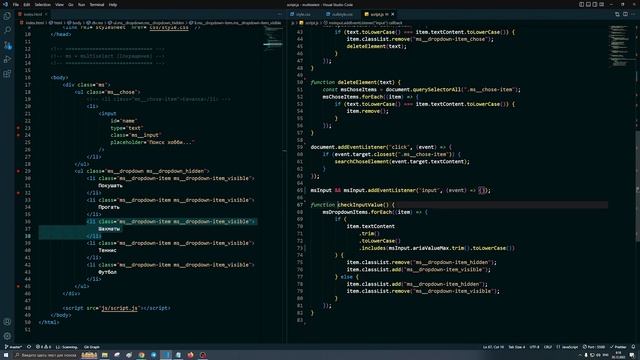Click the input callback breadcrumb
The width and height of the screenshot is (640, 360).
(x=363, y=23)
